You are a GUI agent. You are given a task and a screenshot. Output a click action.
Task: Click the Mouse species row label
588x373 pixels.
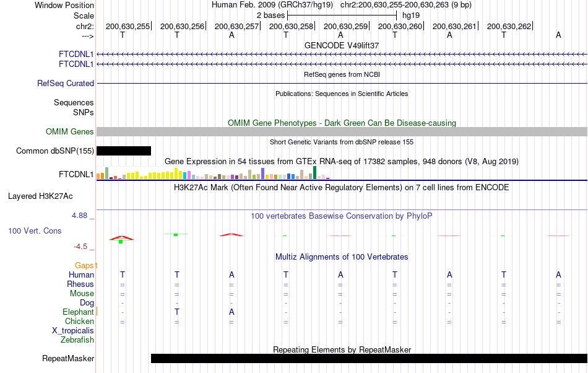[x=82, y=294]
